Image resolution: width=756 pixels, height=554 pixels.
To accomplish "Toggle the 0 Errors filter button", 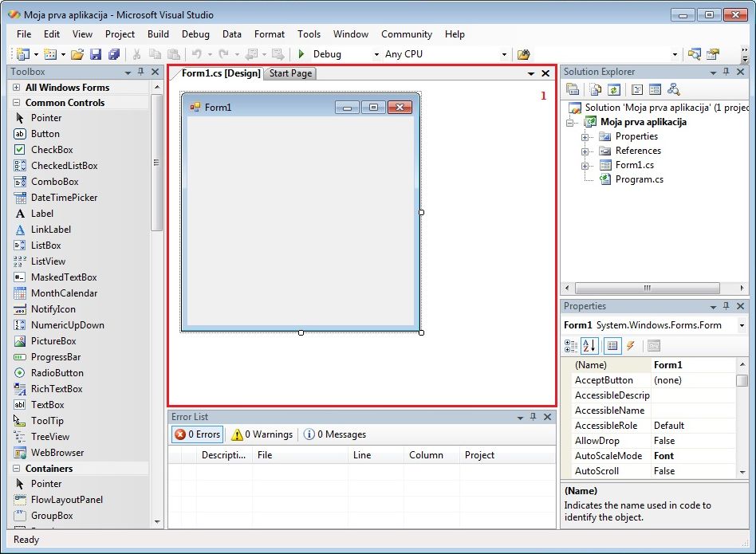I will 197,434.
